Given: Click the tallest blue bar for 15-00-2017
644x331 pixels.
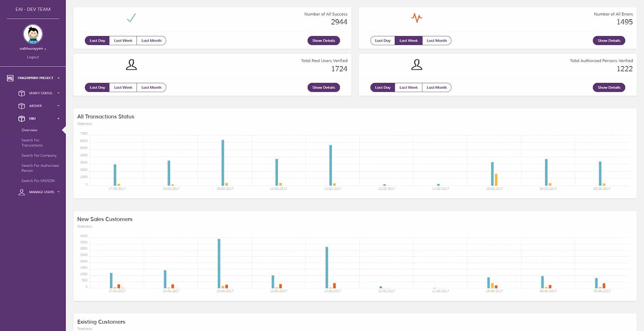Looking at the screenshot, I should (x=223, y=162).
